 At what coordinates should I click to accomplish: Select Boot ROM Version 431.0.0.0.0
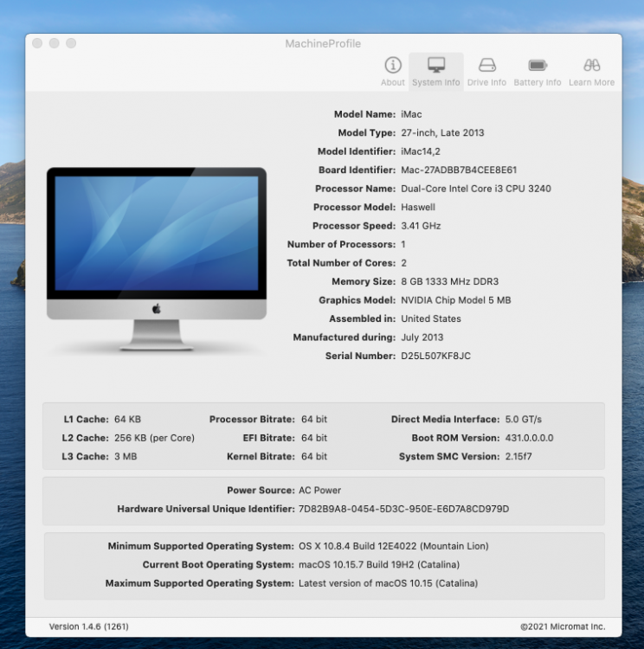(x=529, y=438)
